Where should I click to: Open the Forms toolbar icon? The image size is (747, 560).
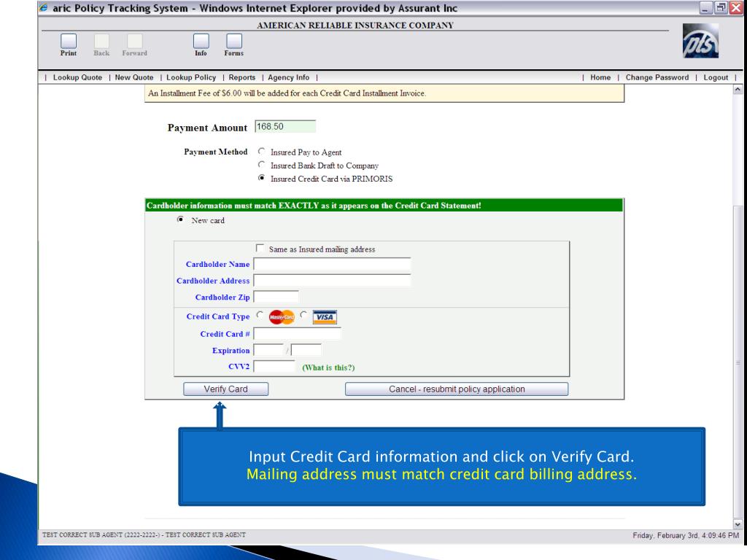(x=234, y=42)
